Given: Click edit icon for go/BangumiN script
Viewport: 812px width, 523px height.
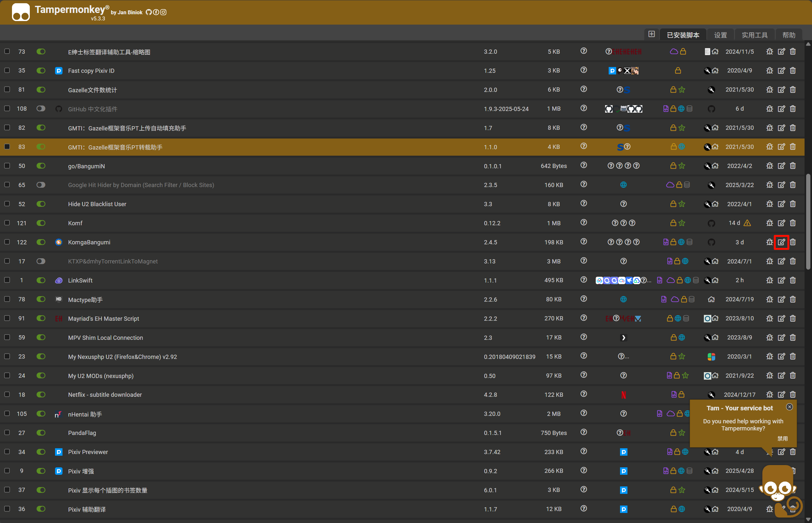Looking at the screenshot, I should [782, 166].
